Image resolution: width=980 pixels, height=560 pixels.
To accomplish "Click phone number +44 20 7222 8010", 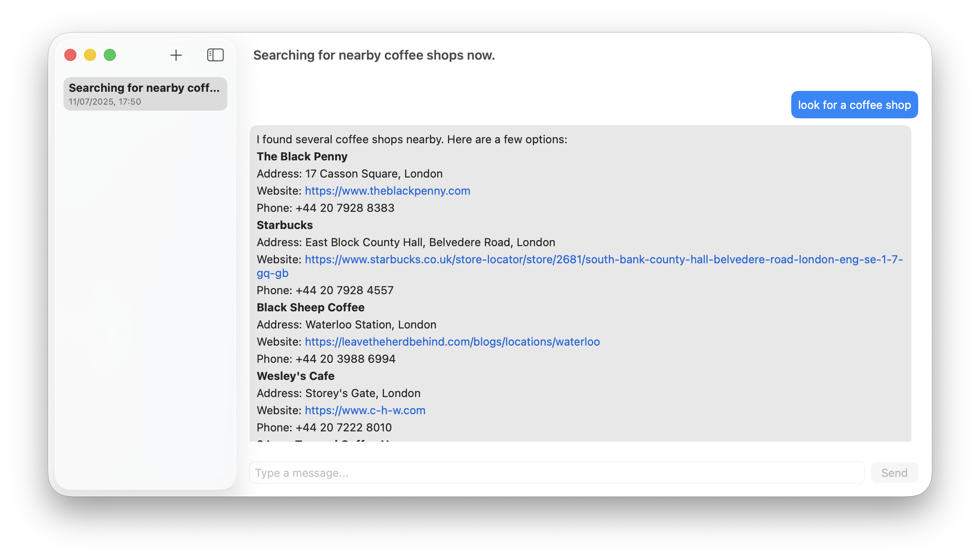I will 344,428.
